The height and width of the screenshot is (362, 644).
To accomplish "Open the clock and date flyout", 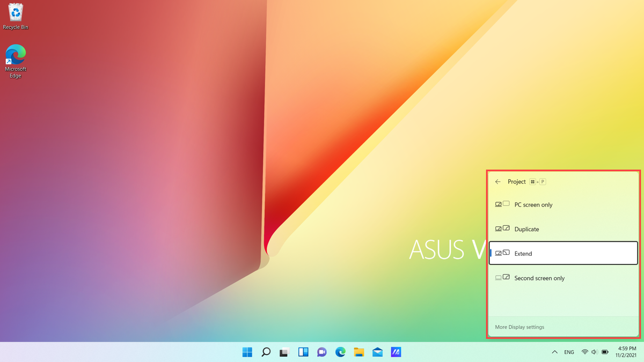I will [627, 352].
